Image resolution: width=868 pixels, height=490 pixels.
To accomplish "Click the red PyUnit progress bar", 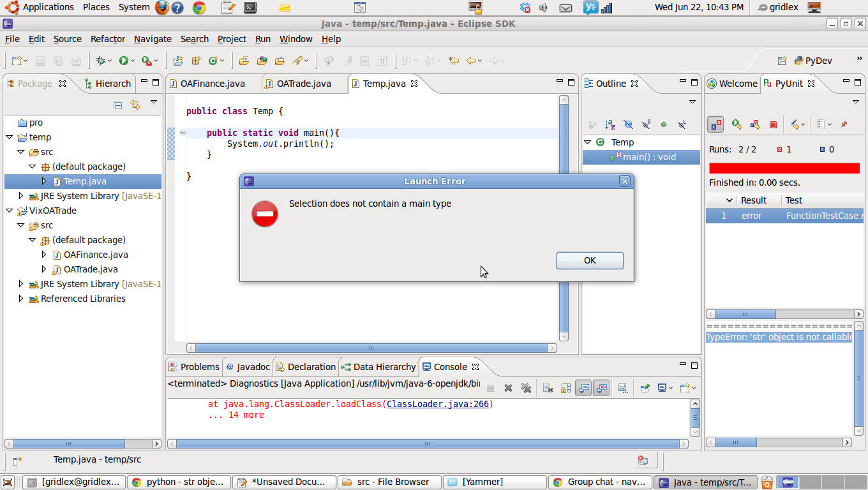I will (x=784, y=168).
